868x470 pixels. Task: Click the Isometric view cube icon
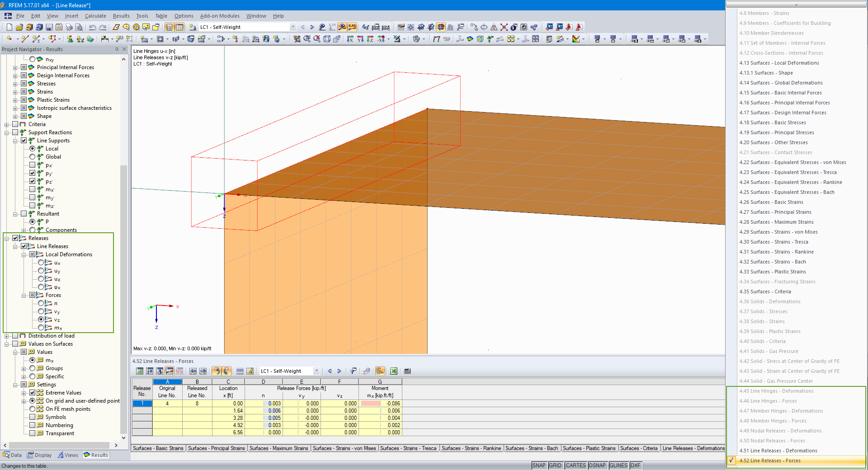coord(326,39)
